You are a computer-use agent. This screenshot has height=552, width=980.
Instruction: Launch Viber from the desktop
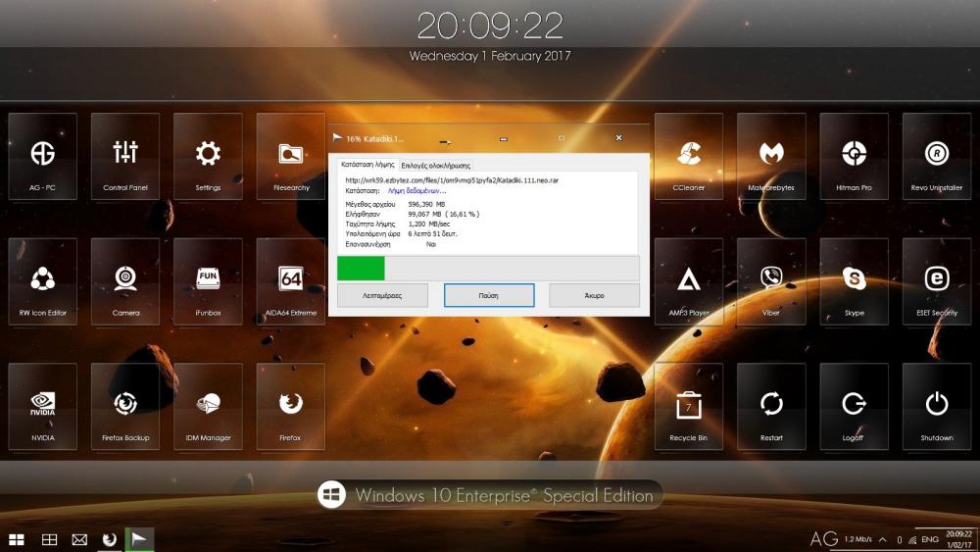[771, 282]
